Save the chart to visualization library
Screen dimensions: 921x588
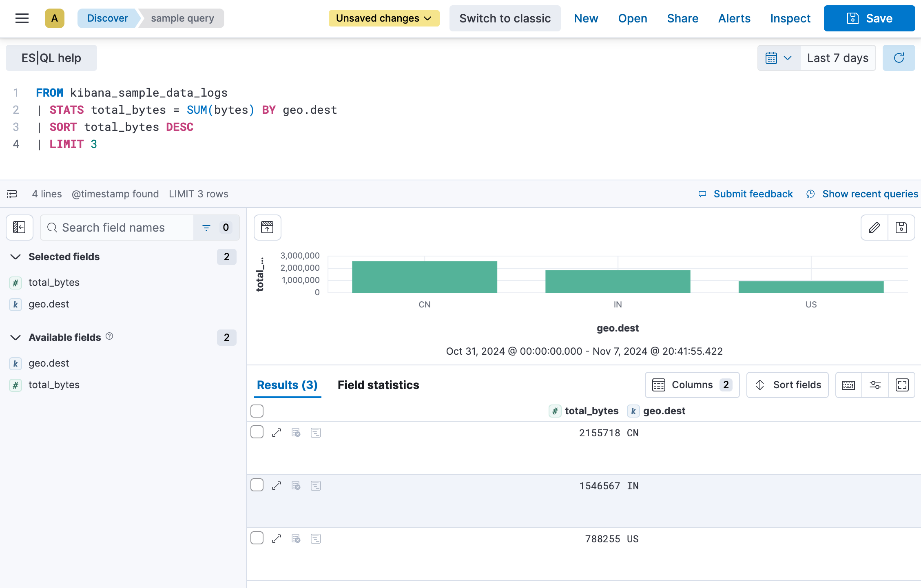coord(901,228)
